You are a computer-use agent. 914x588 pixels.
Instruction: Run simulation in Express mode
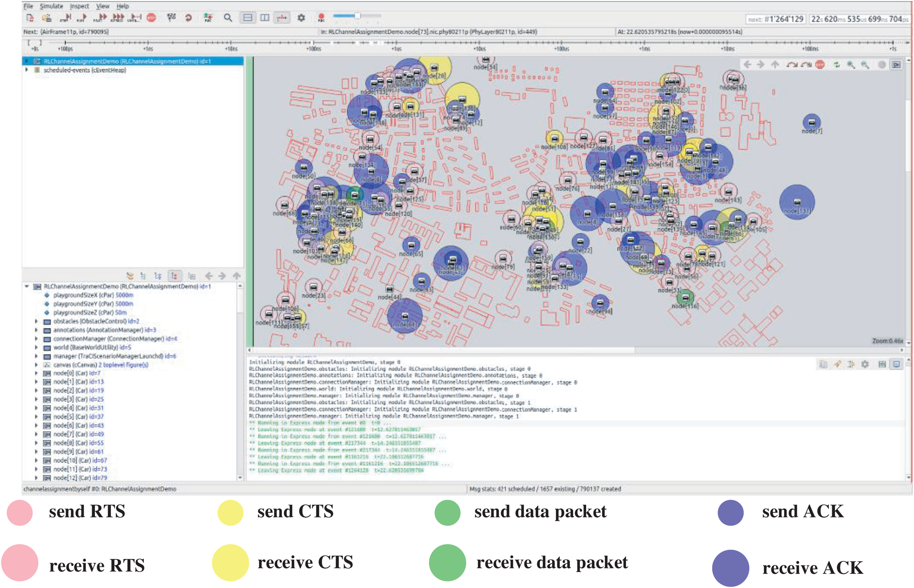coord(117,18)
